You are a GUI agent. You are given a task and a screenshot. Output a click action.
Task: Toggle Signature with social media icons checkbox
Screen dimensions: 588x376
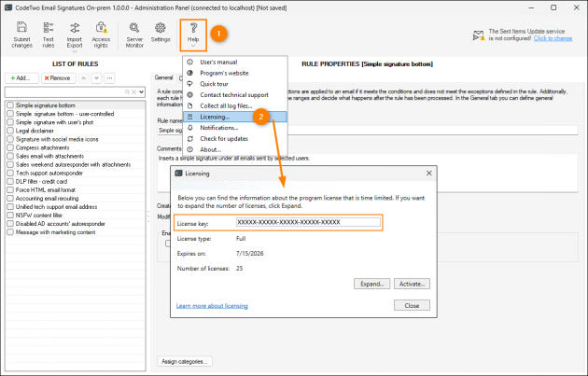coord(10,139)
